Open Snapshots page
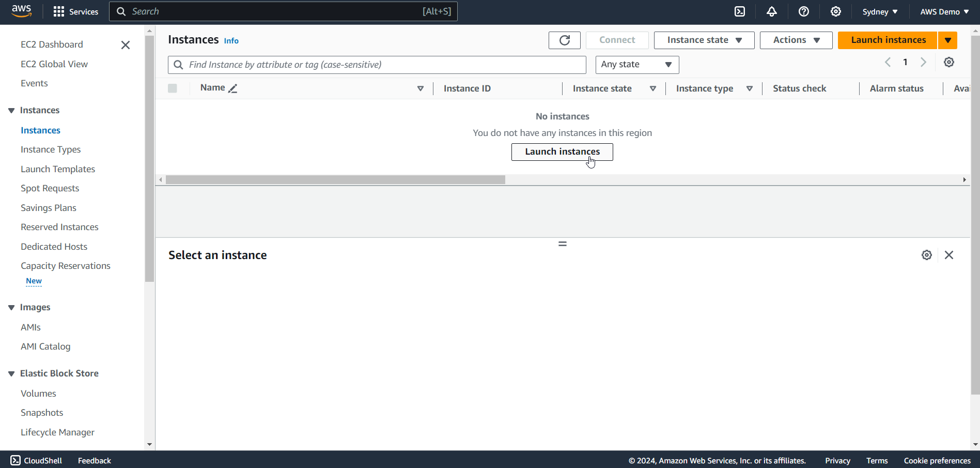Image resolution: width=980 pixels, height=468 pixels. click(x=42, y=413)
